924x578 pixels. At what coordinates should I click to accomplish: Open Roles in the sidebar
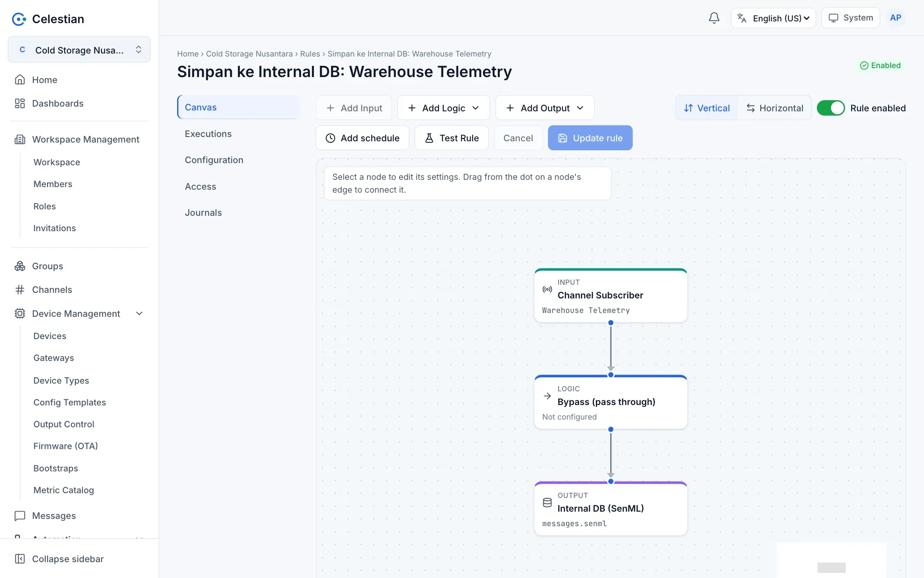44,206
